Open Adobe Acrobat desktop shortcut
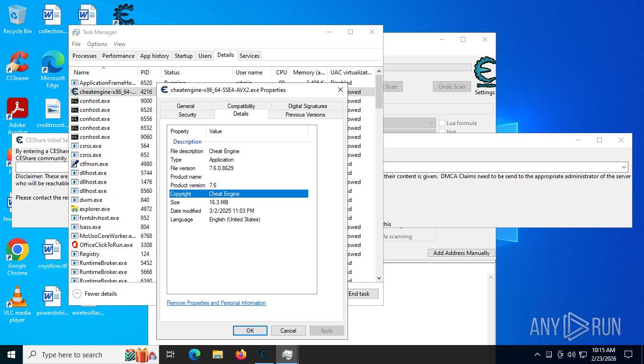This screenshot has width=644, height=364. pos(18,116)
